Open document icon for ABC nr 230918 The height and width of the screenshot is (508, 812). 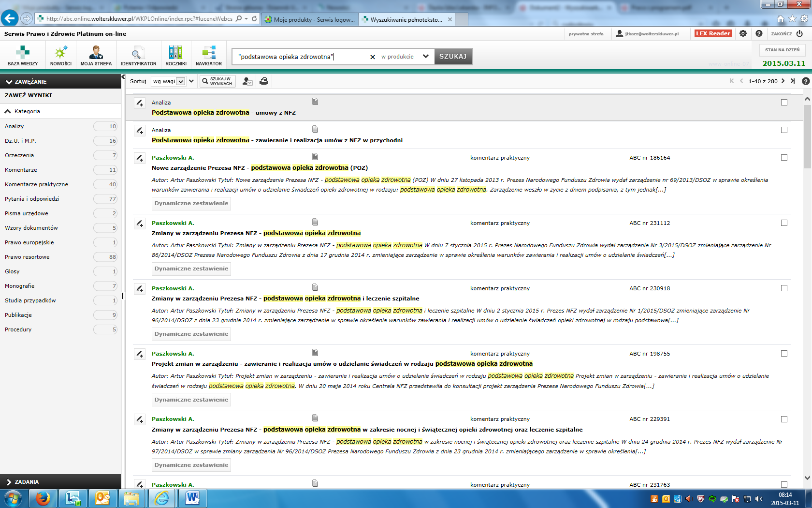[x=315, y=287]
